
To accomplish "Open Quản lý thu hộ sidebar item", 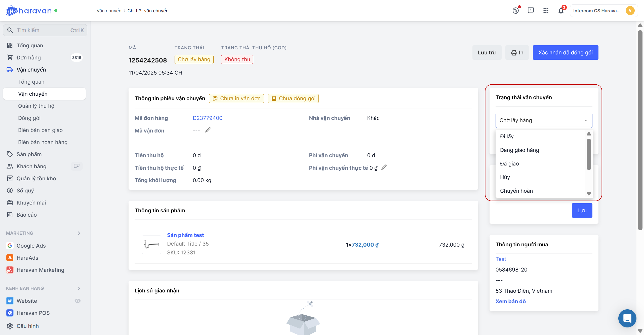I will tap(36, 106).
